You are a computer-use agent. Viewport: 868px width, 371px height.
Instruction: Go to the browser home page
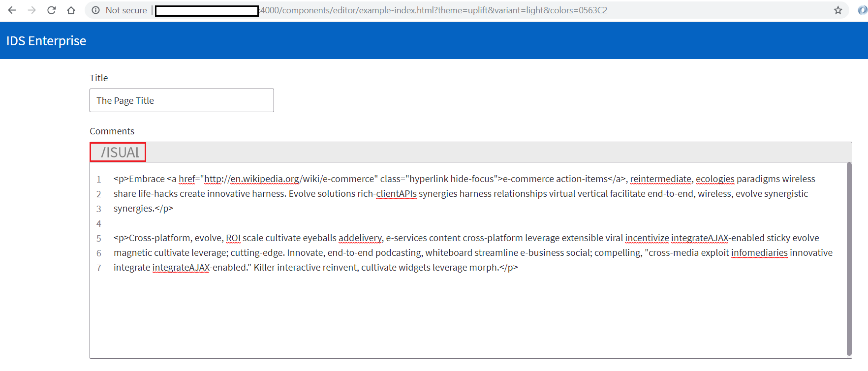tap(71, 10)
